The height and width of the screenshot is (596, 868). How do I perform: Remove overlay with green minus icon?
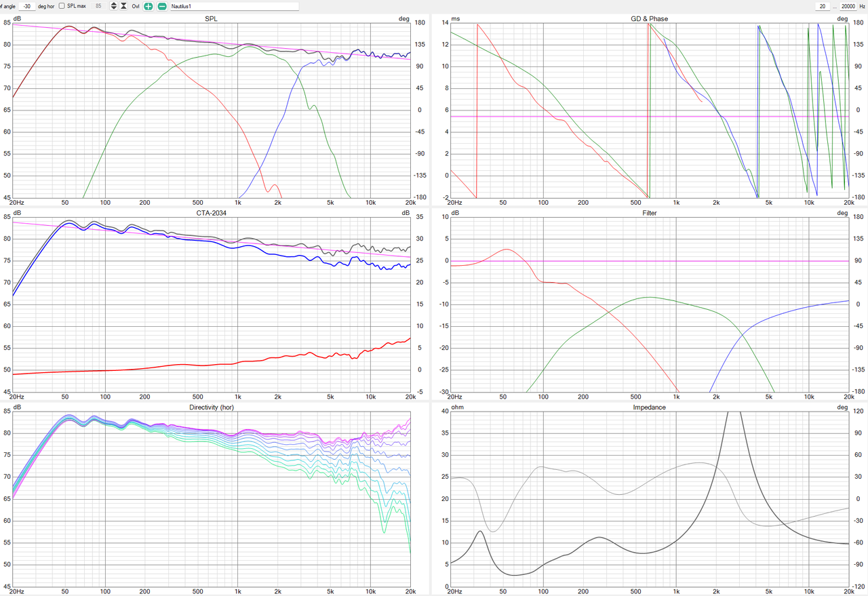tap(162, 6)
